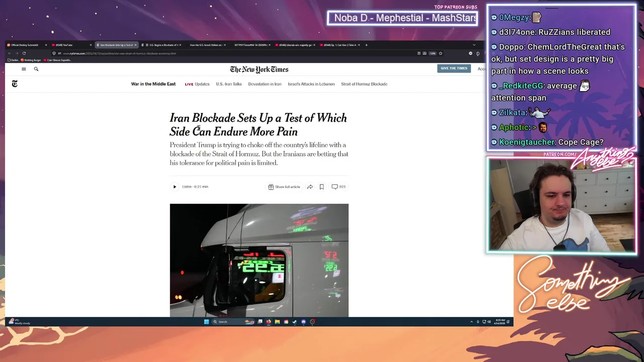Image resolution: width=644 pixels, height=362 pixels.
Task: Open LIVE Updates link
Action: pyautogui.click(x=197, y=84)
